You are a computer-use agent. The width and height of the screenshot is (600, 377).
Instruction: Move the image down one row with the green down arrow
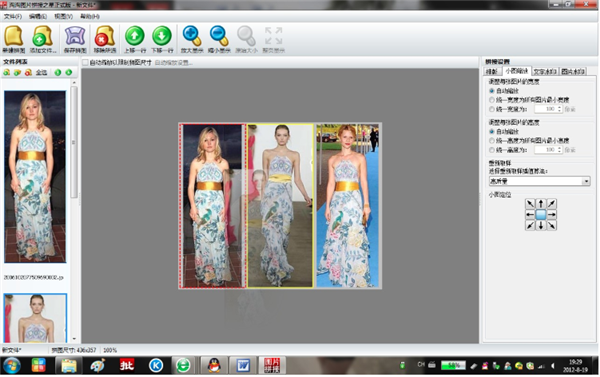[x=162, y=39]
